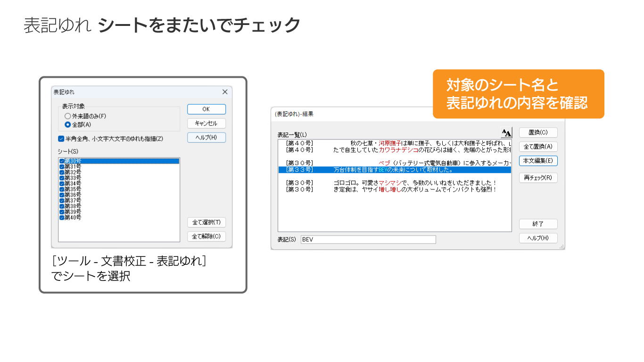
Task: Uncheck the 第31号 sheet checkbox
Action: tap(62, 167)
